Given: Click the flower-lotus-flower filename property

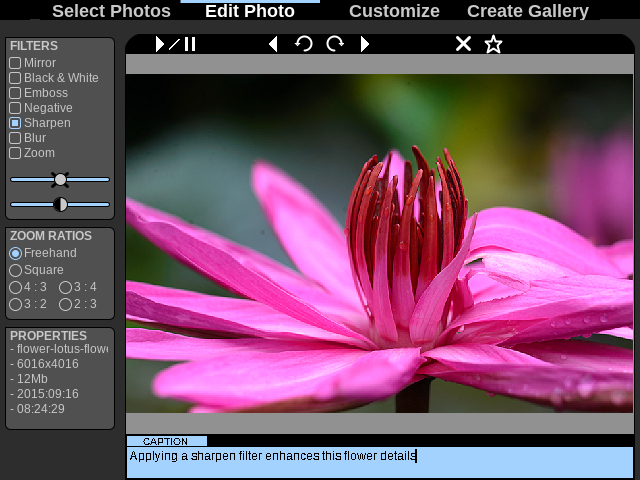Looking at the screenshot, I should pos(60,349).
